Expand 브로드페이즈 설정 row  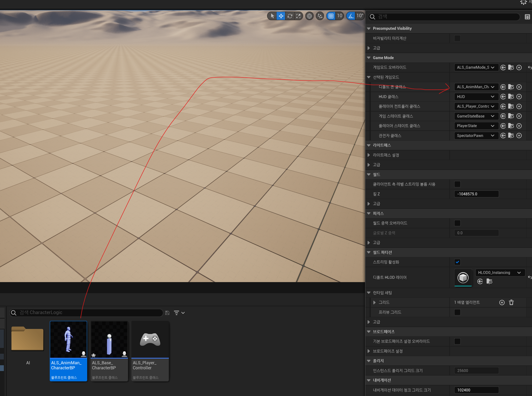pos(369,351)
